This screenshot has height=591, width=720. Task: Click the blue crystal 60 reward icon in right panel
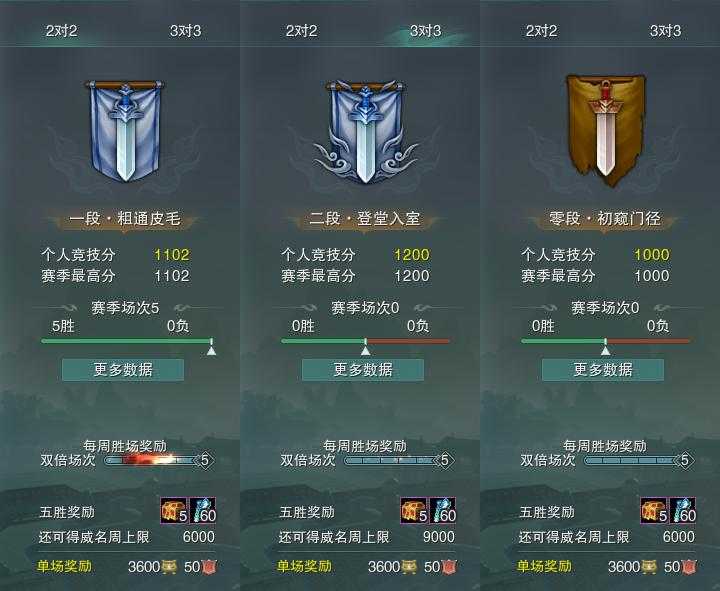683,510
